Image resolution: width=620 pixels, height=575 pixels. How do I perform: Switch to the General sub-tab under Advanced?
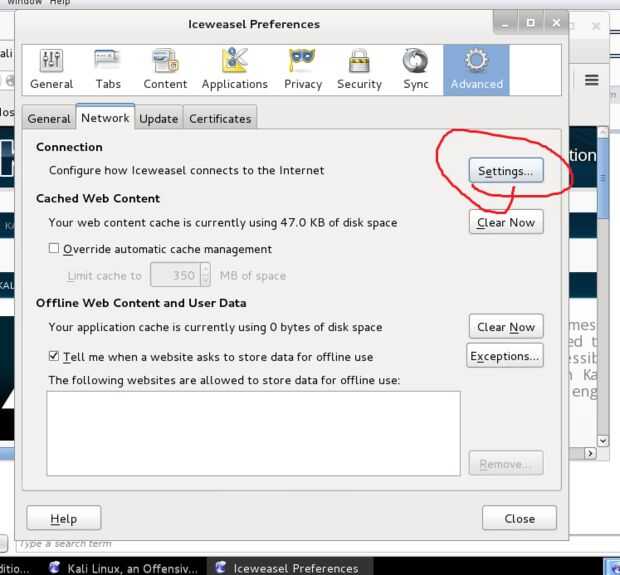coord(49,118)
